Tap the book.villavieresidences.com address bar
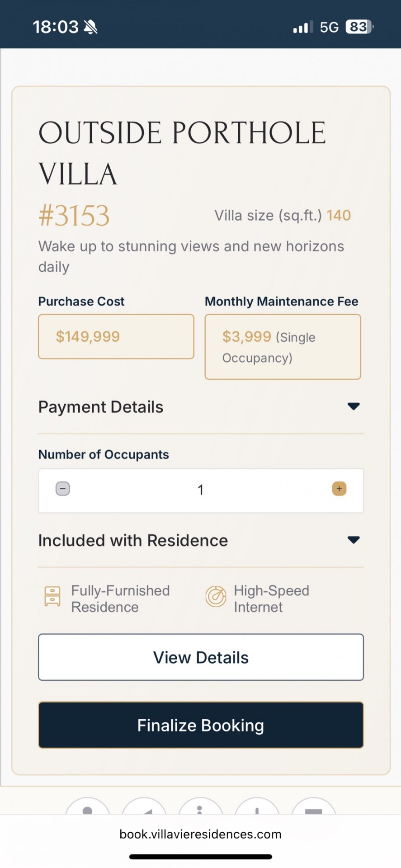 click(200, 834)
